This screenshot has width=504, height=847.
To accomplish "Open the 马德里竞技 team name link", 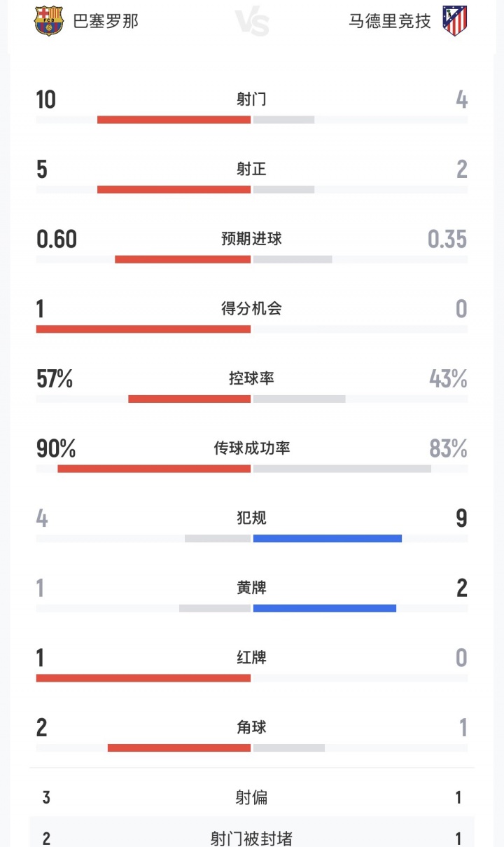I will [390, 21].
